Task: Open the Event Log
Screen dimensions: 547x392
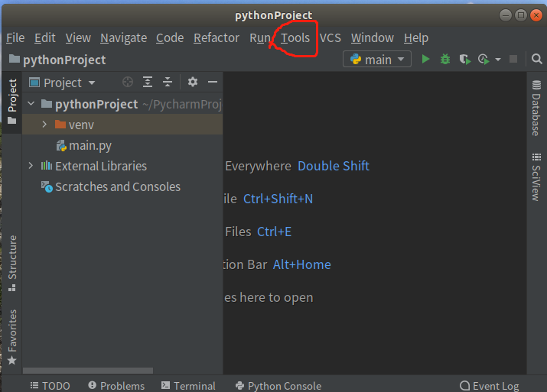Action: click(x=490, y=386)
